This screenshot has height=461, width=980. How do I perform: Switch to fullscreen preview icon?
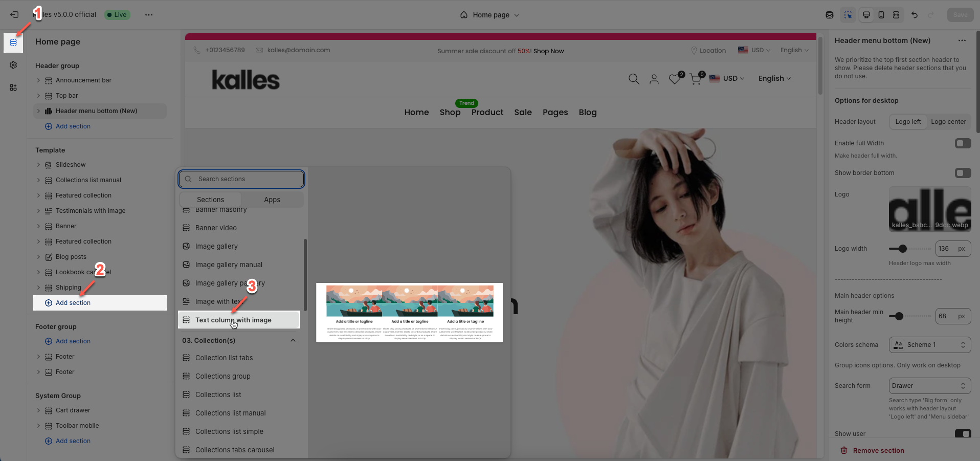click(x=896, y=15)
